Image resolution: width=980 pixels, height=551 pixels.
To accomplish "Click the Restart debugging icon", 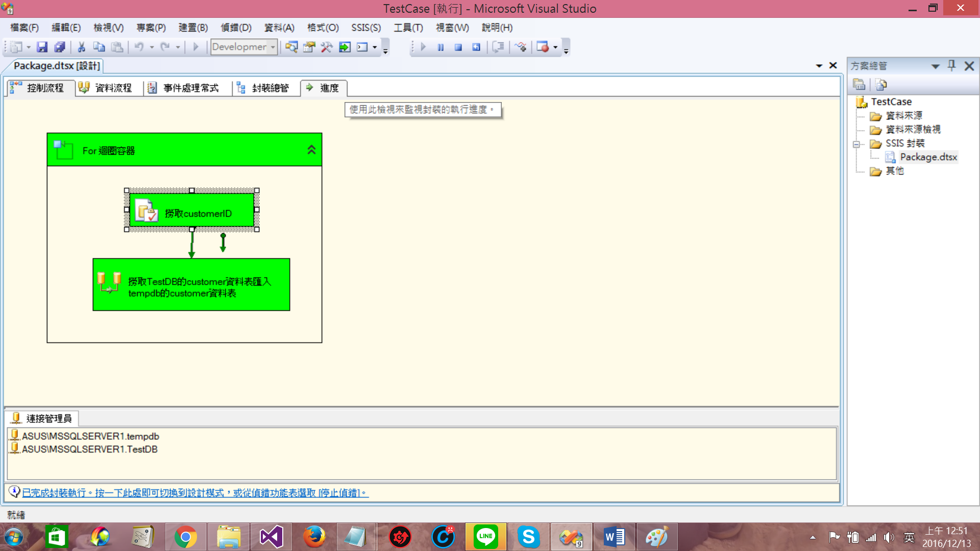I will click(x=476, y=47).
